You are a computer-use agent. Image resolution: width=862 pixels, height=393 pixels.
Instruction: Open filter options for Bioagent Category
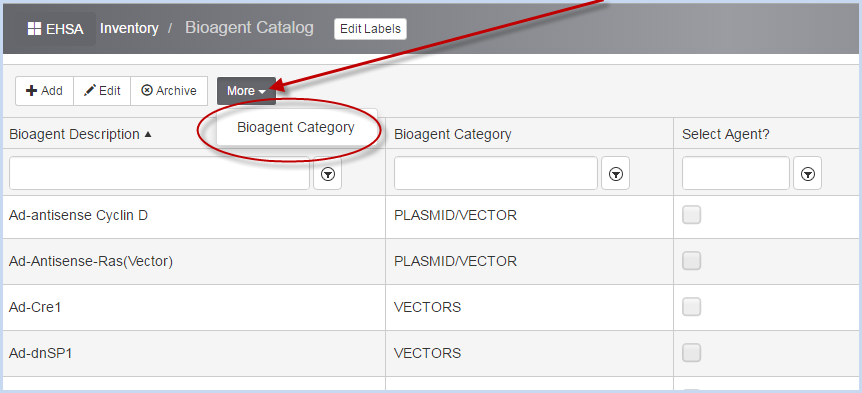pos(616,174)
